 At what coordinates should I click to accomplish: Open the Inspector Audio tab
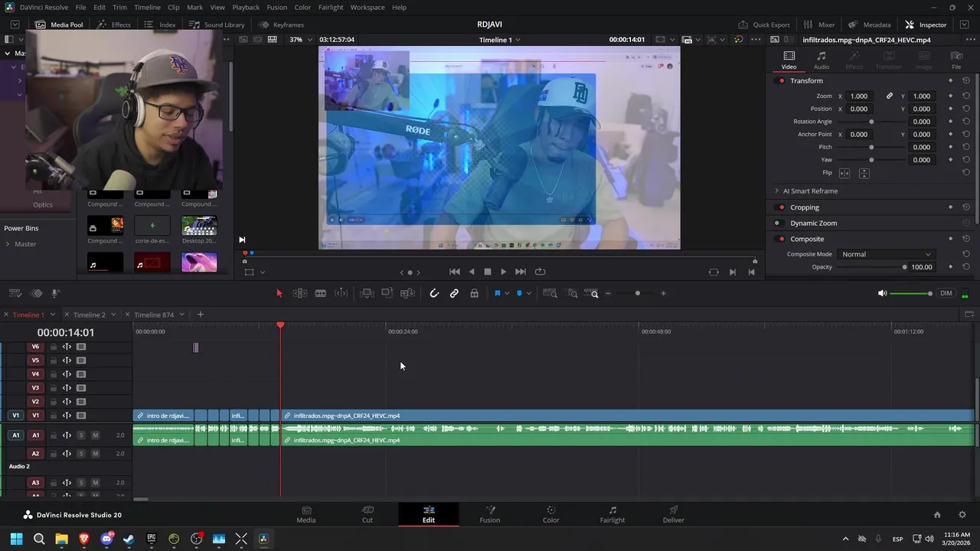[822, 60]
